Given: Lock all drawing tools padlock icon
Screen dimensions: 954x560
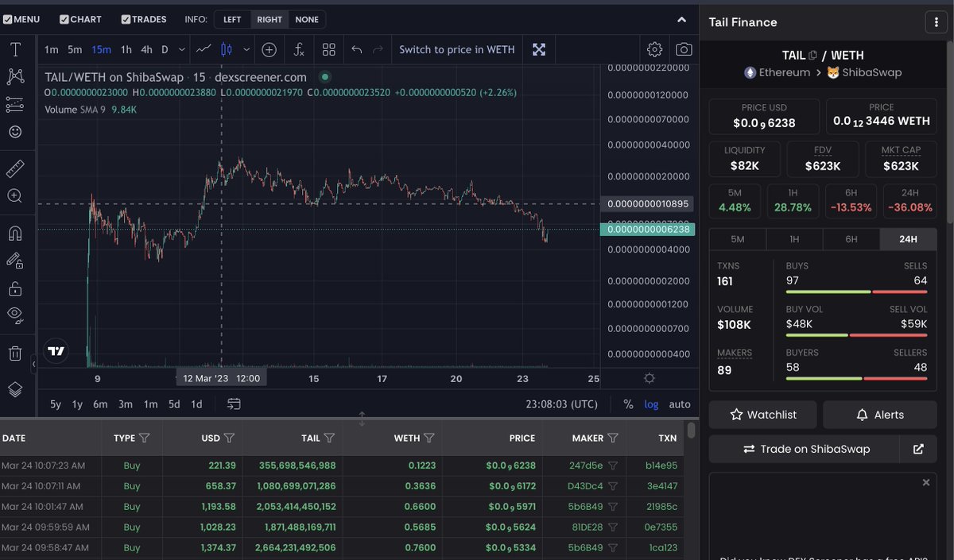Looking at the screenshot, I should (x=15, y=288).
